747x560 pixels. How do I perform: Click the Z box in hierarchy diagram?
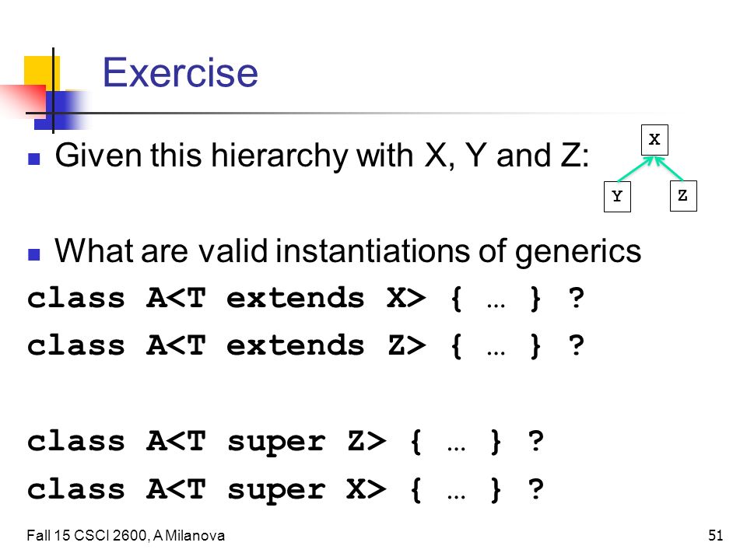(x=683, y=196)
